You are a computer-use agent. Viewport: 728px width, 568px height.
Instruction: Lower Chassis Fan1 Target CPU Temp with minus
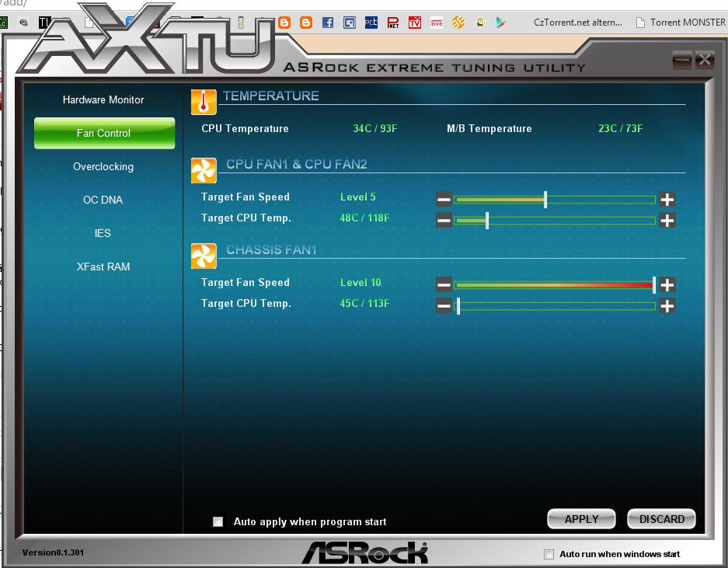tap(444, 305)
